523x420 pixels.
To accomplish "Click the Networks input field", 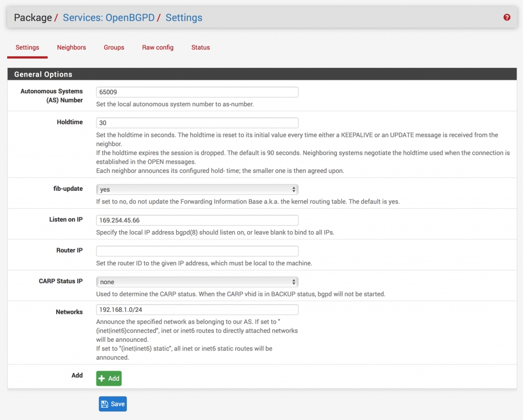I will [197, 310].
